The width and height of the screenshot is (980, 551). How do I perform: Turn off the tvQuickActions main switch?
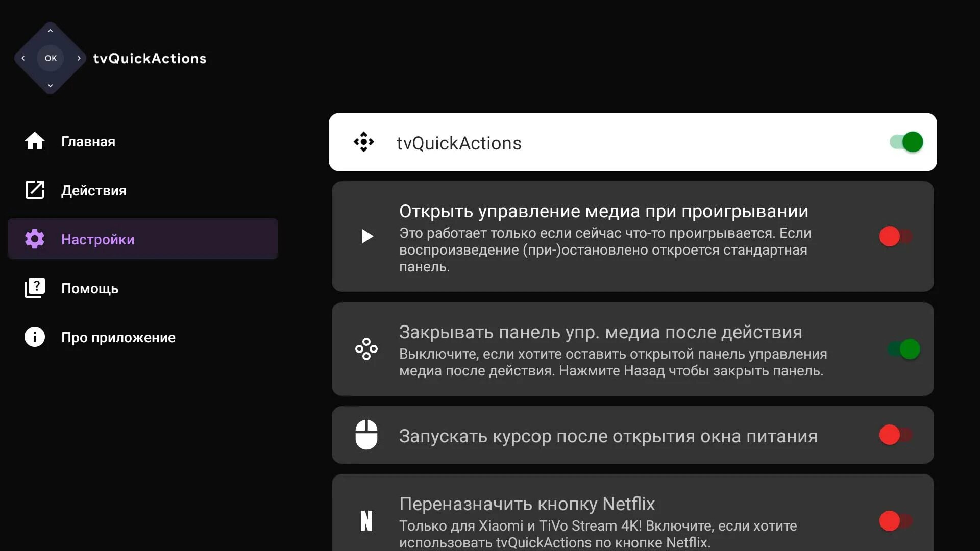[x=906, y=142]
